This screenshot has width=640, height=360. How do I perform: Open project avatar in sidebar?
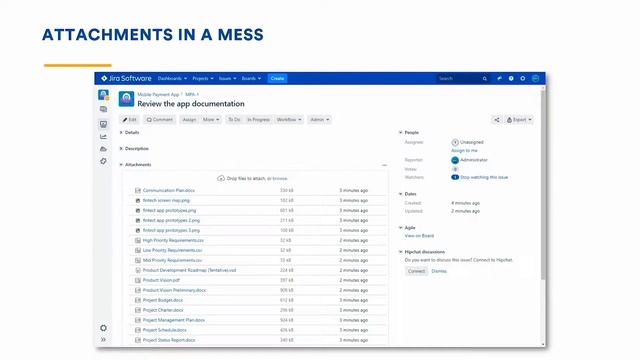click(103, 95)
